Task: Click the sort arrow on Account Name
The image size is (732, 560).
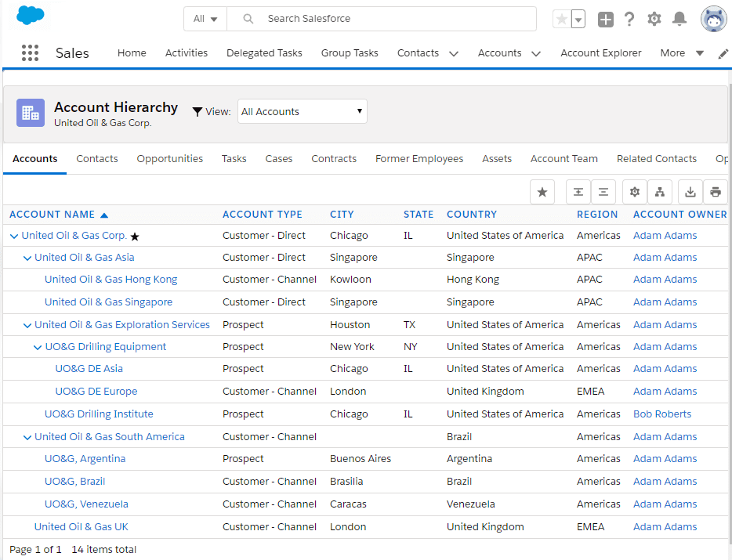Action: tap(104, 215)
